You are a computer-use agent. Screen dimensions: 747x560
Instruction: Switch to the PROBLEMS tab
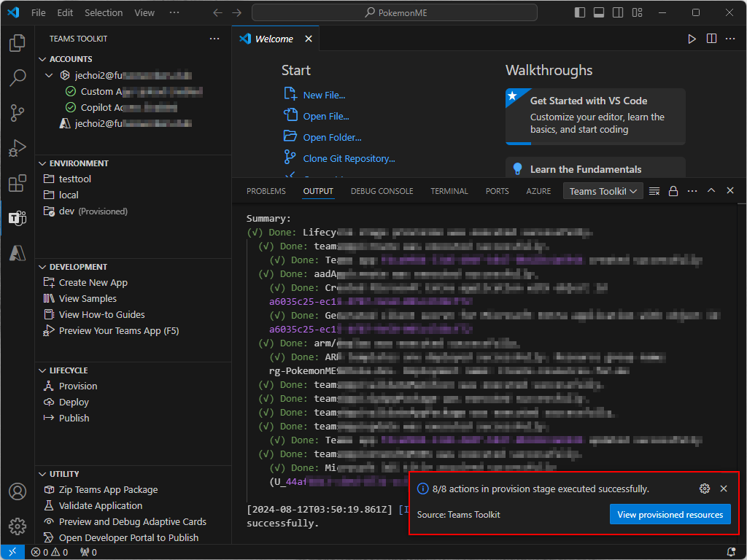[266, 192]
